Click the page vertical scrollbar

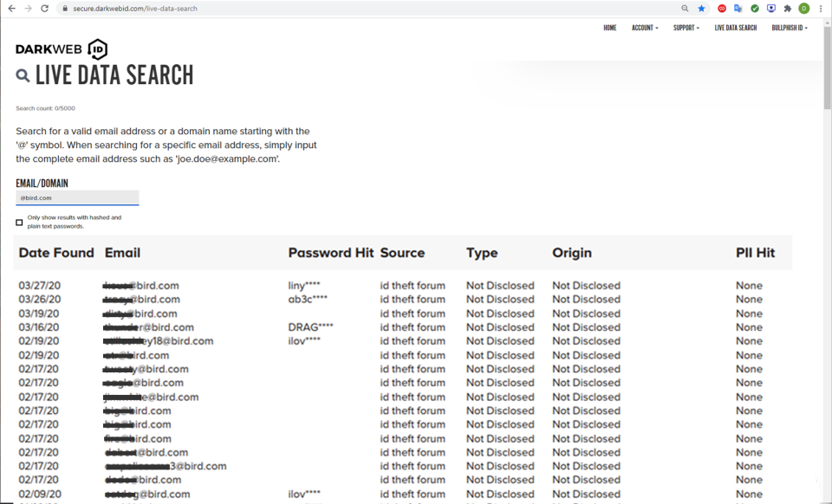tap(827, 66)
